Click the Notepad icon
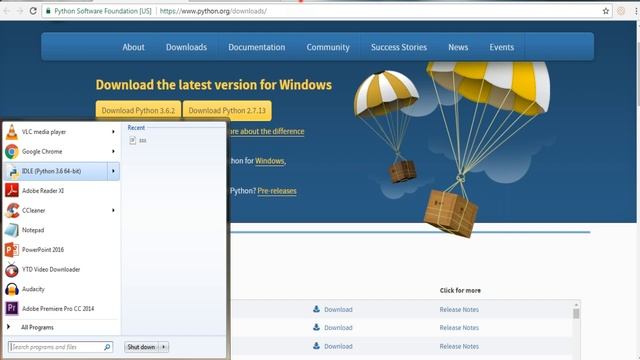Viewport: 640px width, 360px height. pos(12,230)
